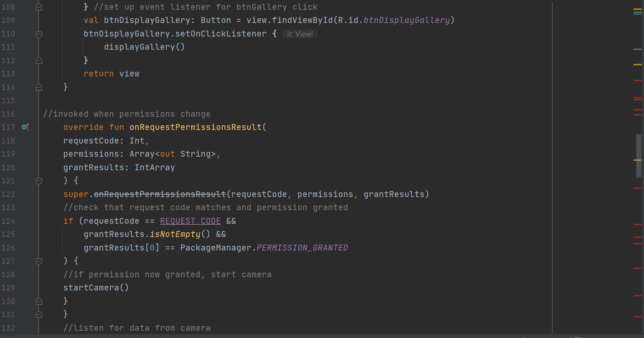Image resolution: width=644 pixels, height=338 pixels.
Task: Click the 'set up event listener' comment
Action: (206, 7)
